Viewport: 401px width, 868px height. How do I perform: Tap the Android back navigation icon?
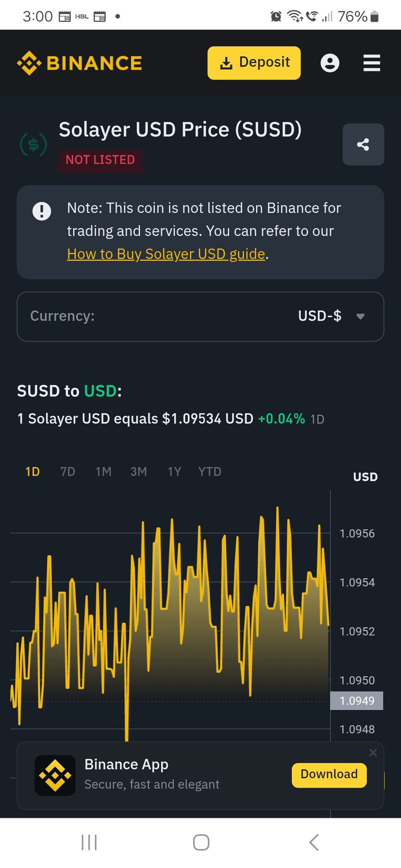click(314, 842)
